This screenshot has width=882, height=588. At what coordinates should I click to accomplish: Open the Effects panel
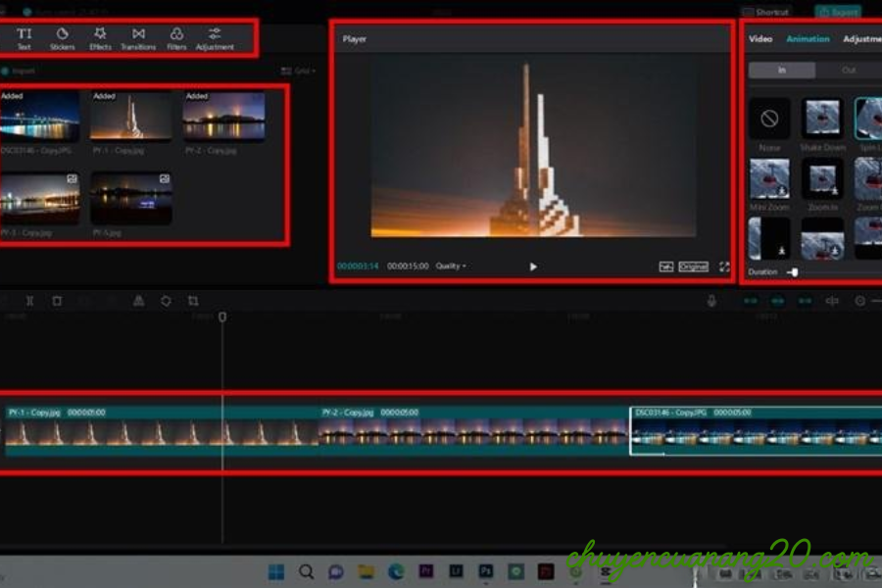point(100,38)
